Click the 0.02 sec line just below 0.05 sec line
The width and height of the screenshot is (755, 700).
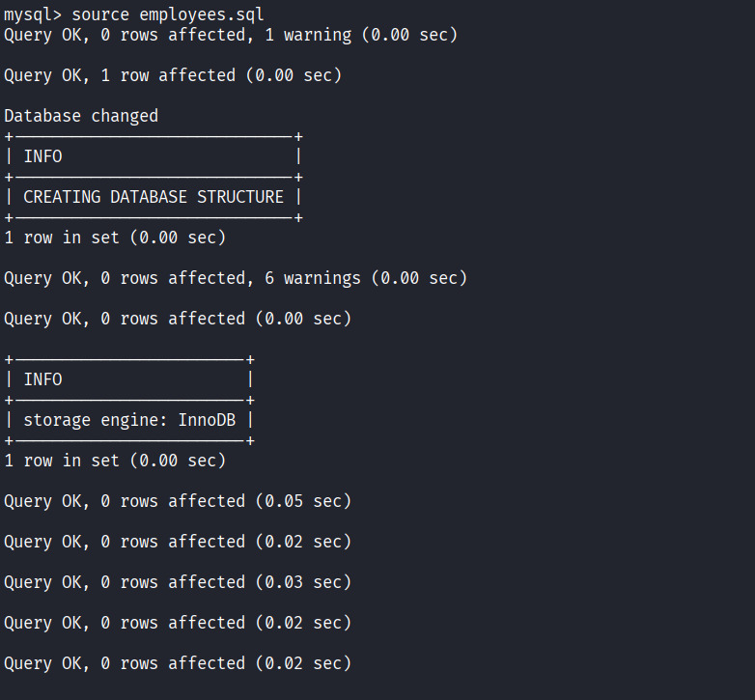[178, 542]
